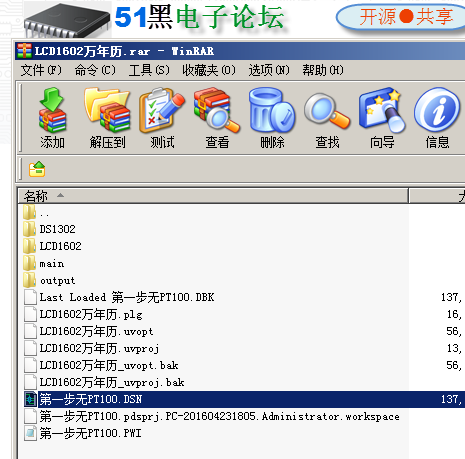Viewport: 465px width, 459px height.
Task: Click the parent folder '..' icon
Action: [x=30, y=212]
